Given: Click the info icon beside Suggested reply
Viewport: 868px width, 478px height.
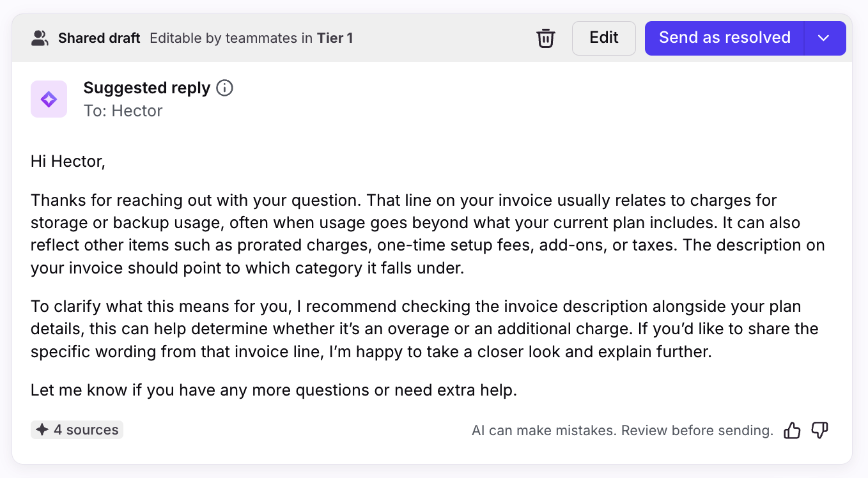Looking at the screenshot, I should (225, 88).
